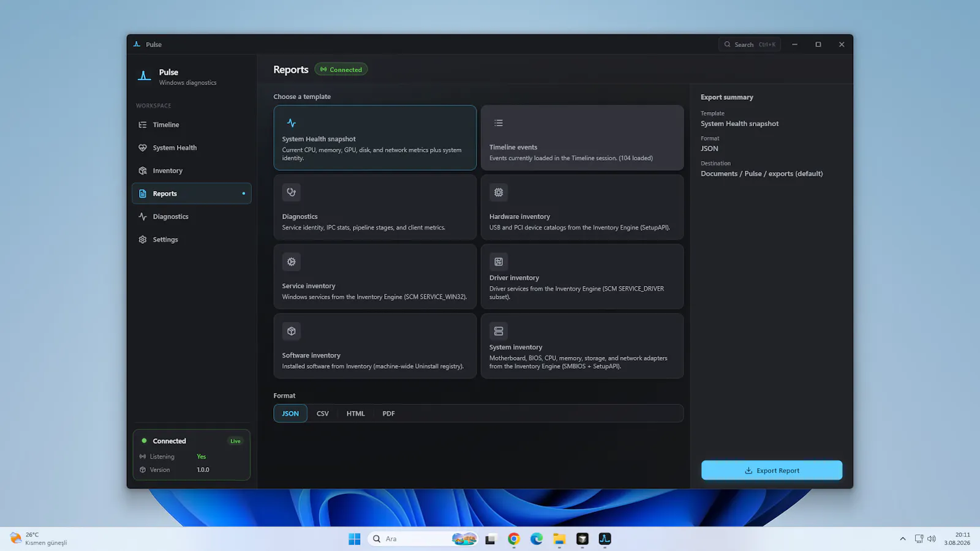
Task: Click the Search box in title bar
Action: pos(750,45)
